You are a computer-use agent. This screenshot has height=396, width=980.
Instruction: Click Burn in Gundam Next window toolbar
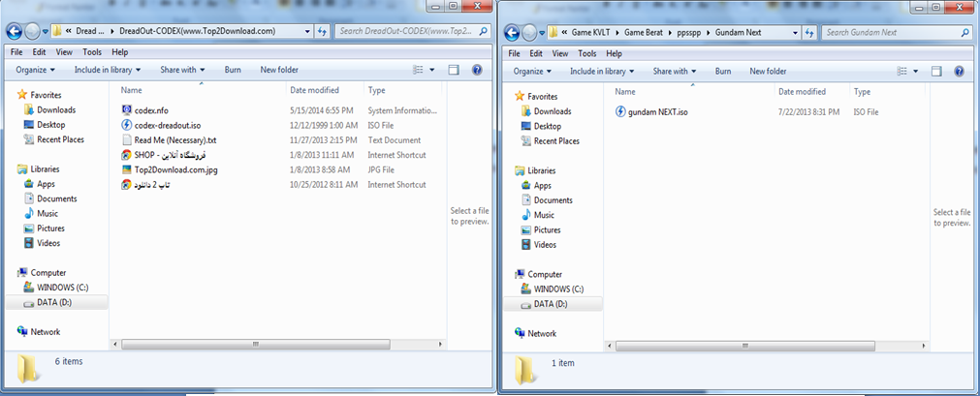pyautogui.click(x=723, y=72)
